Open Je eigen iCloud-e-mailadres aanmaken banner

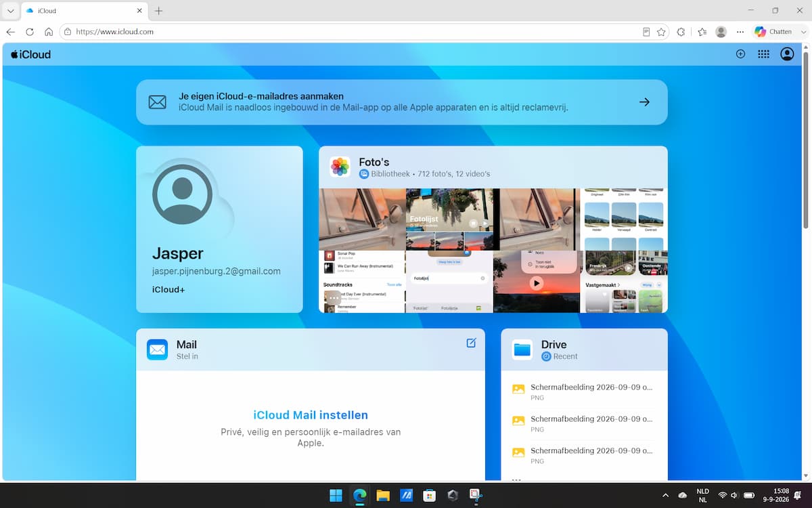402,102
